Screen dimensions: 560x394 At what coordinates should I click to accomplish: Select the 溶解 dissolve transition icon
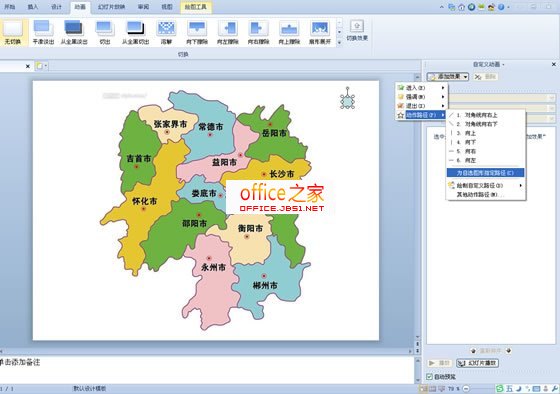(x=166, y=32)
